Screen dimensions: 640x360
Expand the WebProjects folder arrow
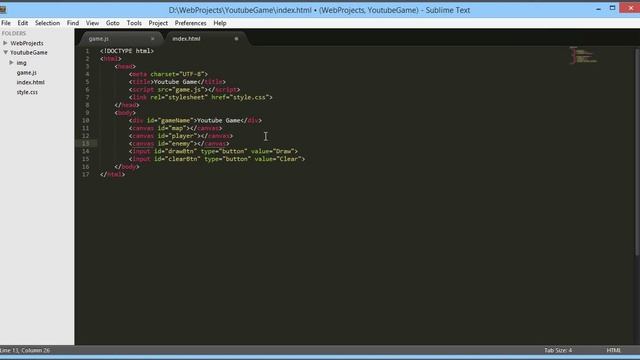pos(5,43)
